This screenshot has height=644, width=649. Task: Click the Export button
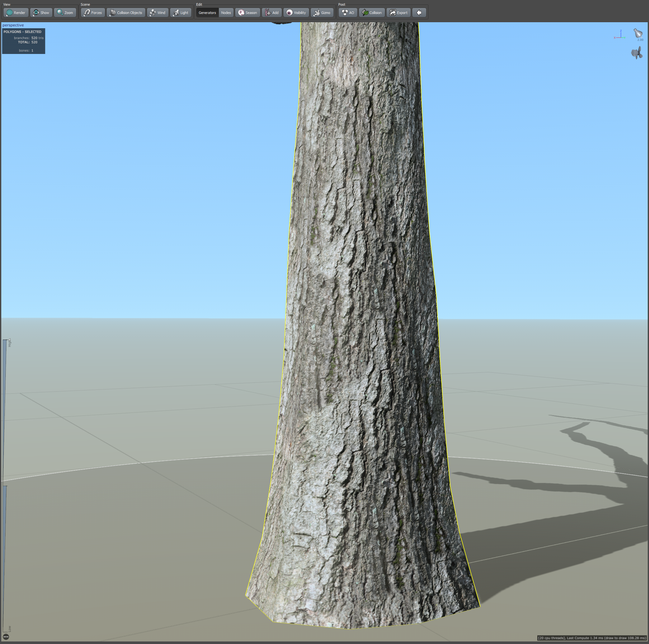tap(398, 13)
